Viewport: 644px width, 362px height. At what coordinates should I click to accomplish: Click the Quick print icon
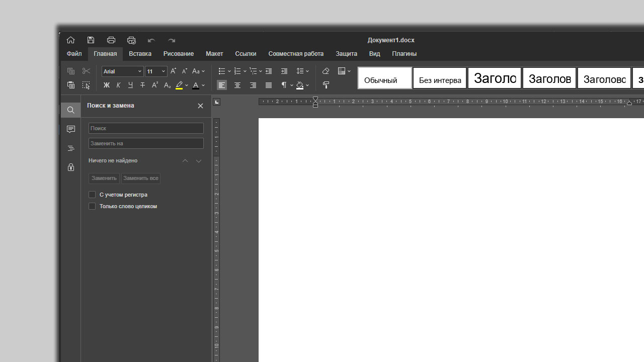tap(131, 40)
